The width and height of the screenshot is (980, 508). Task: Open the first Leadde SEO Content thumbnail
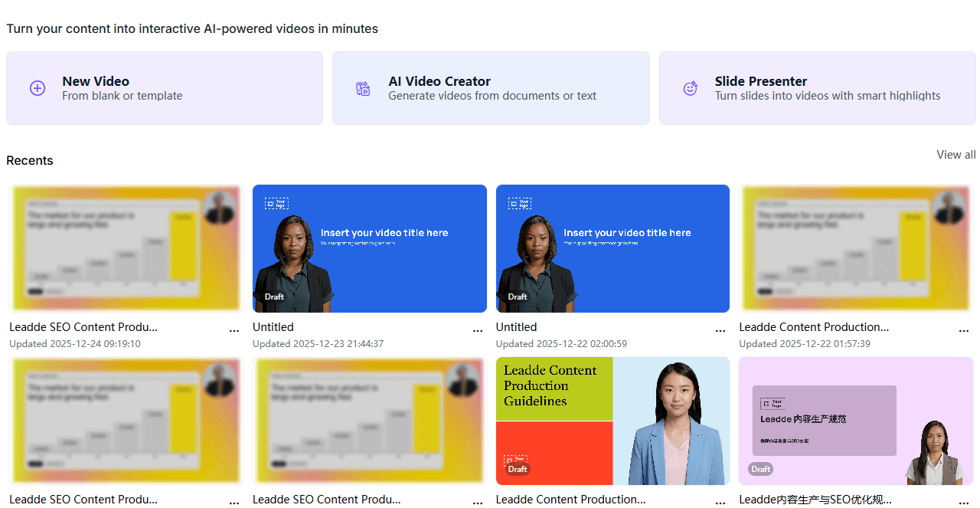[126, 248]
